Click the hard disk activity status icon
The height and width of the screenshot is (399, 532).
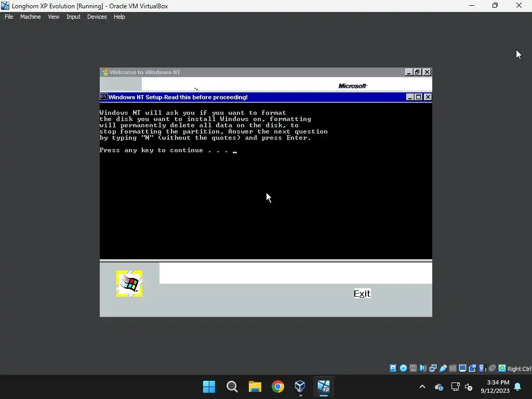[x=393, y=368]
